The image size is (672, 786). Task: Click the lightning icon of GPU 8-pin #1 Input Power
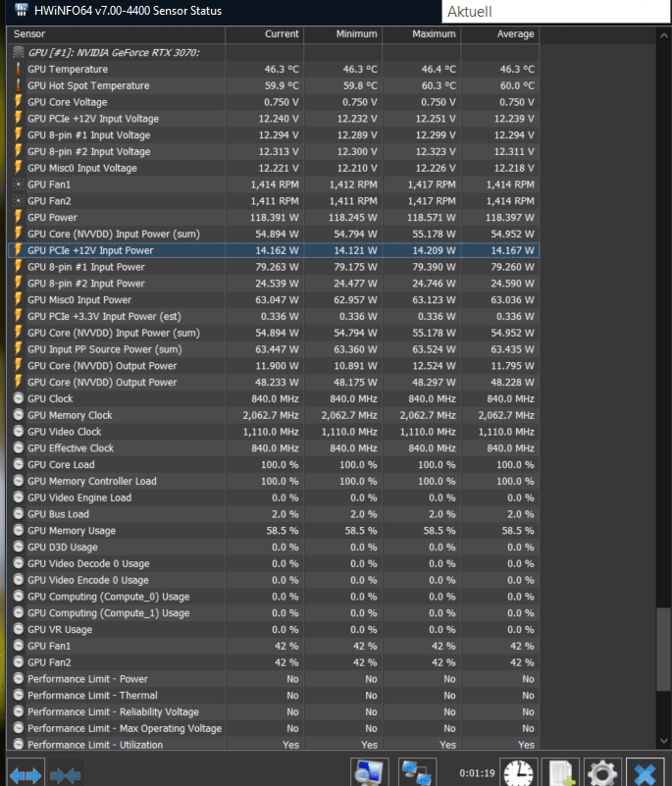pyautogui.click(x=19, y=267)
